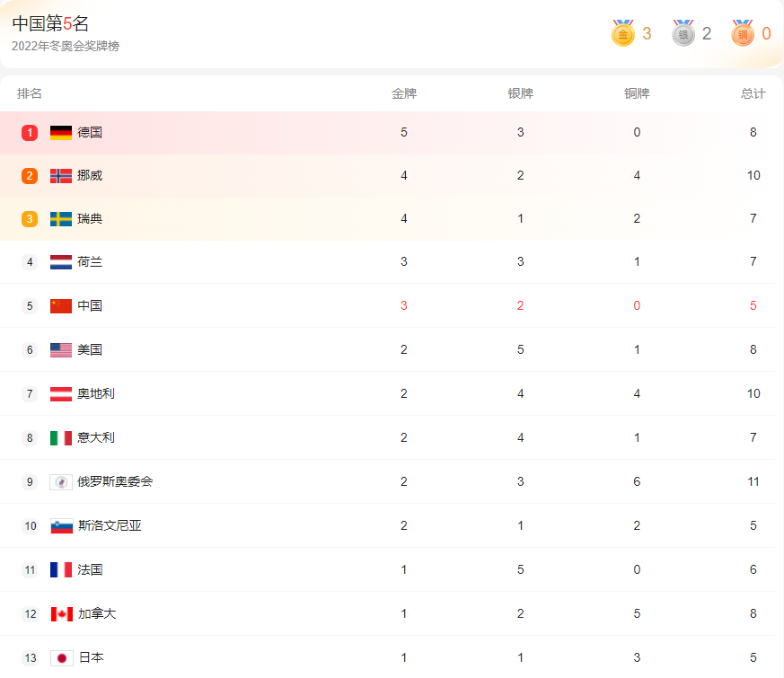The image size is (784, 678).
Task: Click the gold medal icon in header
Action: (623, 33)
